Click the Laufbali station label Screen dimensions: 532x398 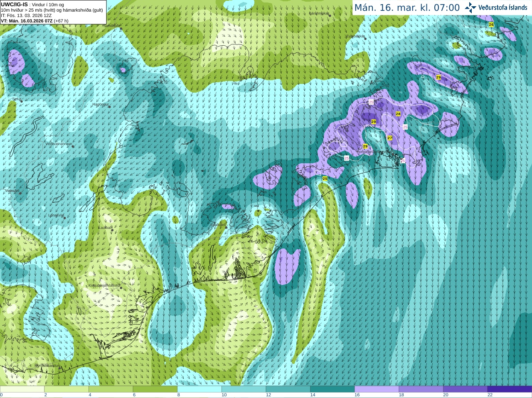coord(105,228)
